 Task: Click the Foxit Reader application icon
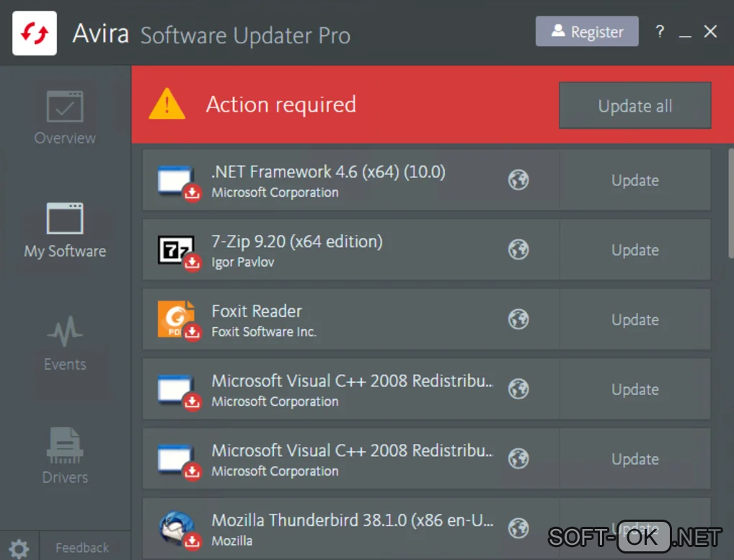click(177, 319)
